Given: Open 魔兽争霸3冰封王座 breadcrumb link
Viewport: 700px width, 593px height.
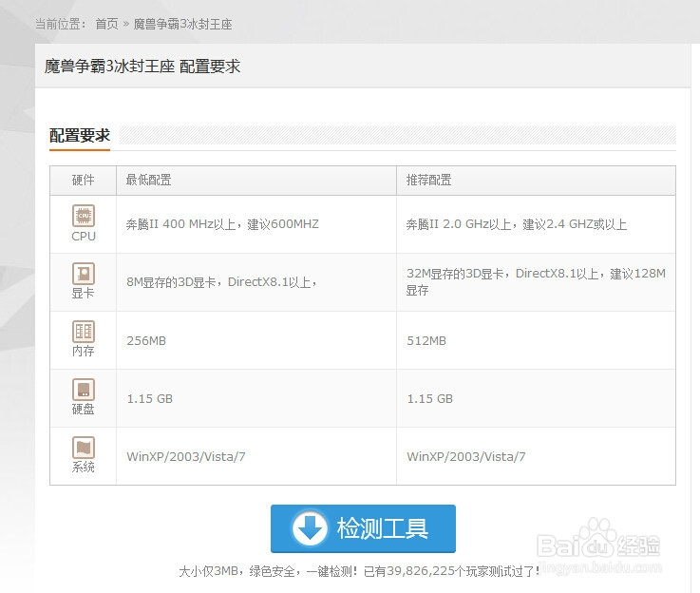Looking at the screenshot, I should click(x=183, y=24).
